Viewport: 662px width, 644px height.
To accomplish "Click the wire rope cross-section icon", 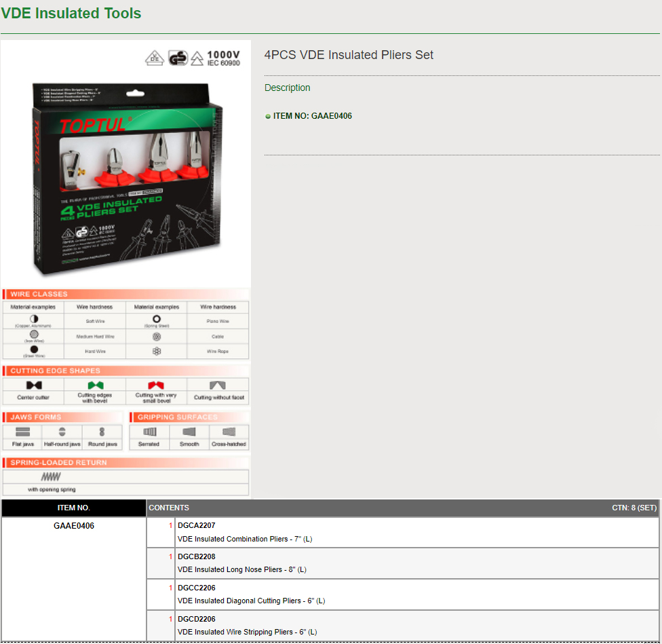I will click(x=157, y=351).
